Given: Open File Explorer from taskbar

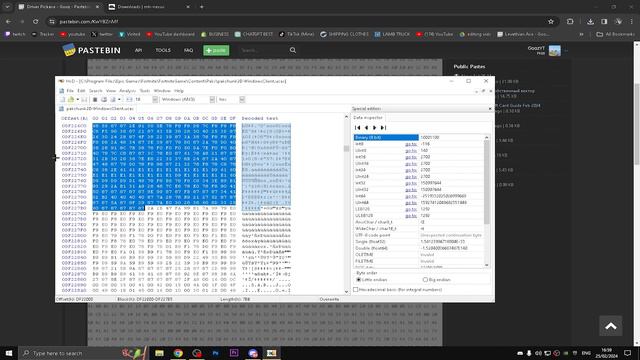Looking at the screenshot, I should [159, 353].
